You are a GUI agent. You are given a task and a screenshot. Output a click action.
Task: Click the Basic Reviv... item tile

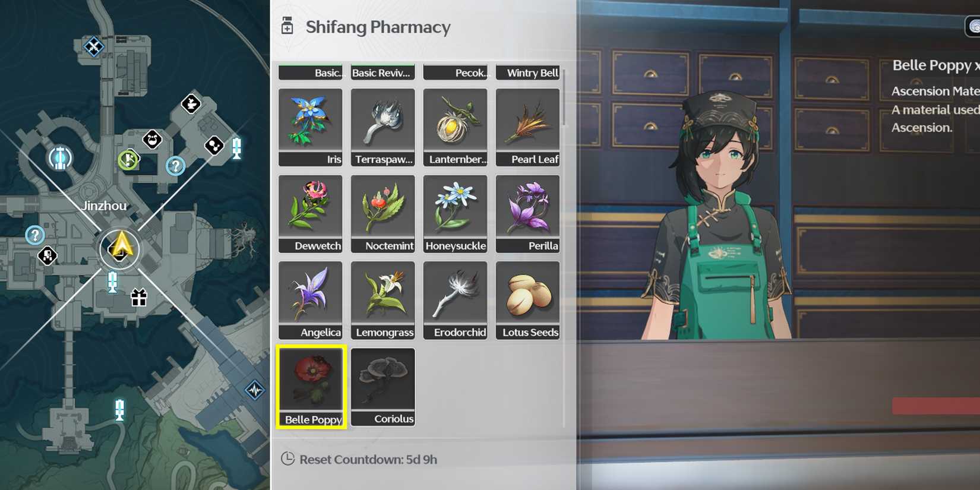[382, 72]
